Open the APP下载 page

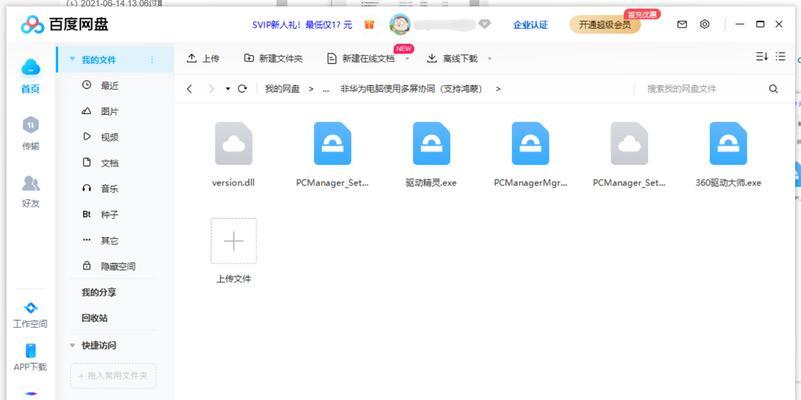[31, 357]
